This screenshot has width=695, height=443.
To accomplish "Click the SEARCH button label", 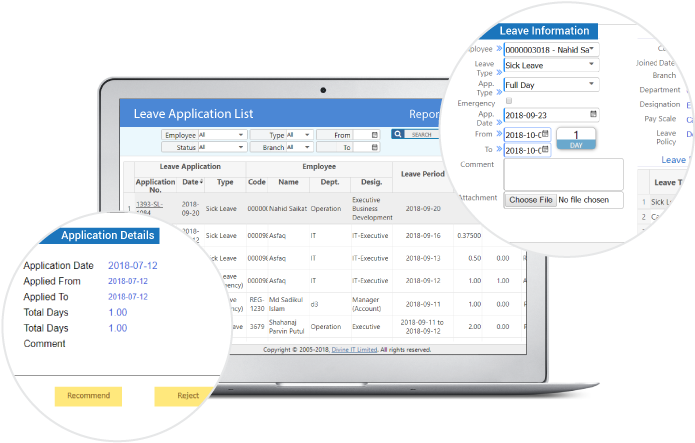I will [x=421, y=134].
